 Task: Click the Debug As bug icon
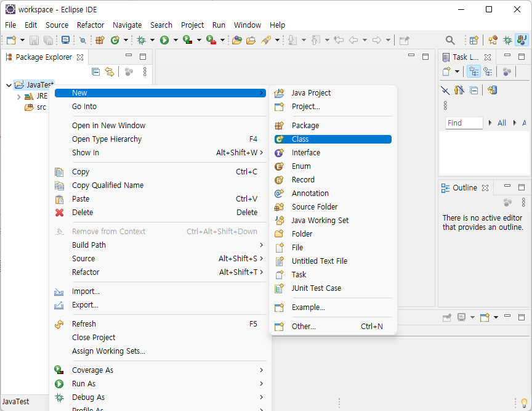(59, 397)
